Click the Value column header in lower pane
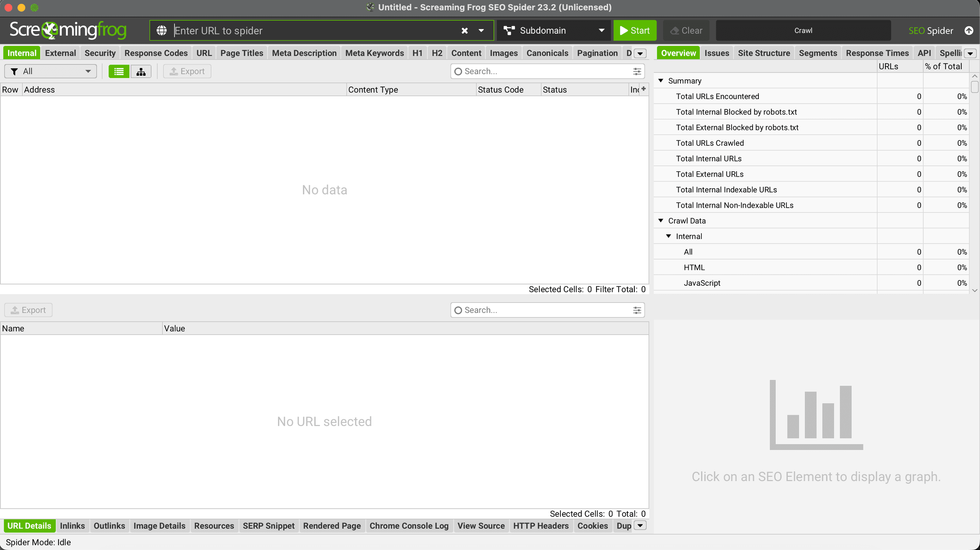The height and width of the screenshot is (550, 980). pos(405,329)
